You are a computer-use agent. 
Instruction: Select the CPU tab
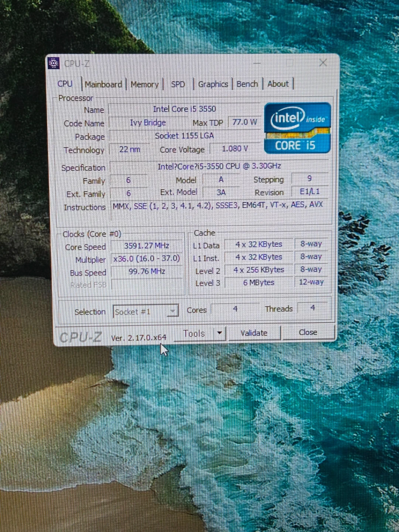point(65,84)
